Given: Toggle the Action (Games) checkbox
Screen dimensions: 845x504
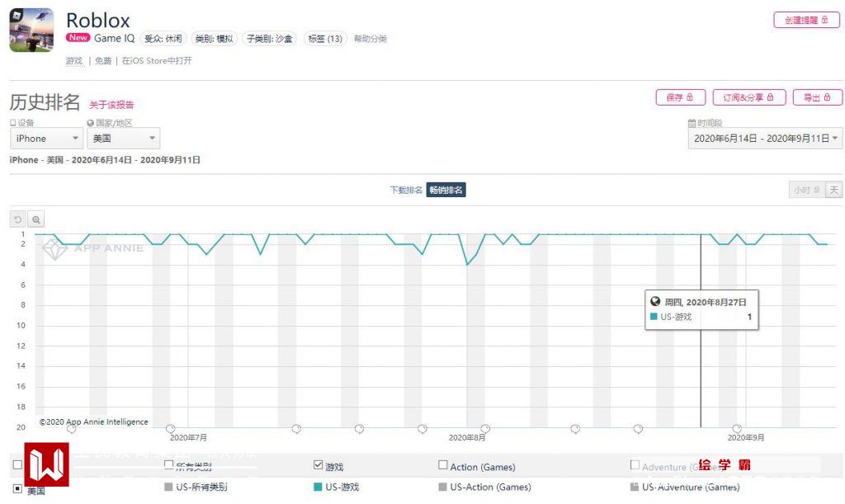Looking at the screenshot, I should coord(443,464).
